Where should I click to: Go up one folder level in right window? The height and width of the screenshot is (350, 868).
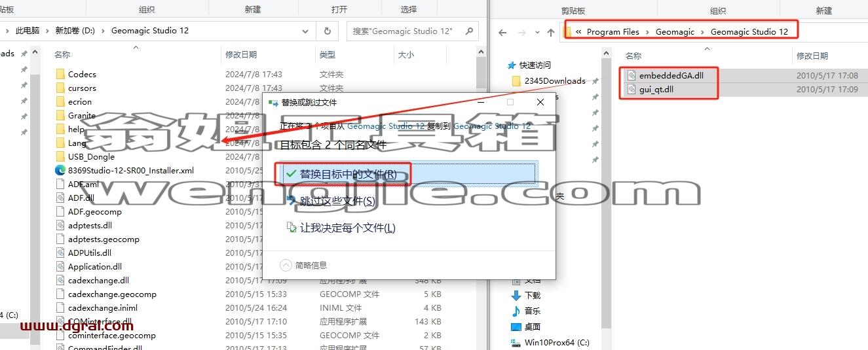(550, 32)
